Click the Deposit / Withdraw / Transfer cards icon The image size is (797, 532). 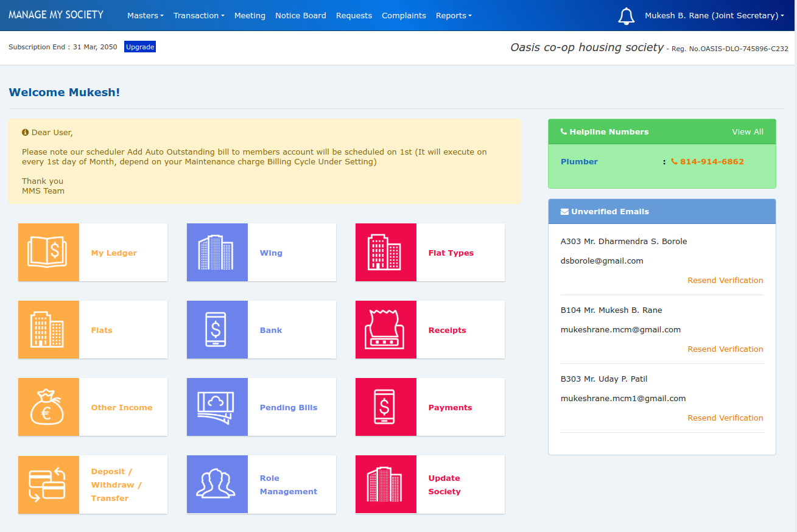(49, 484)
